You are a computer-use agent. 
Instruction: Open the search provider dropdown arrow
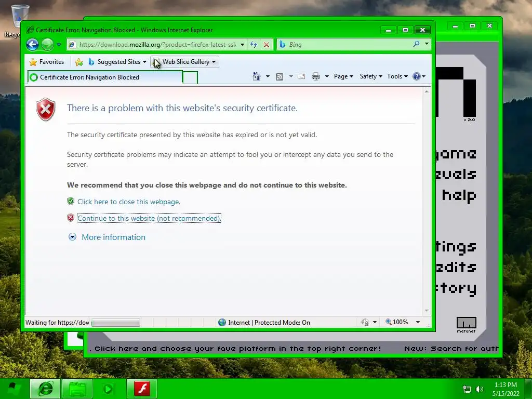[427, 44]
